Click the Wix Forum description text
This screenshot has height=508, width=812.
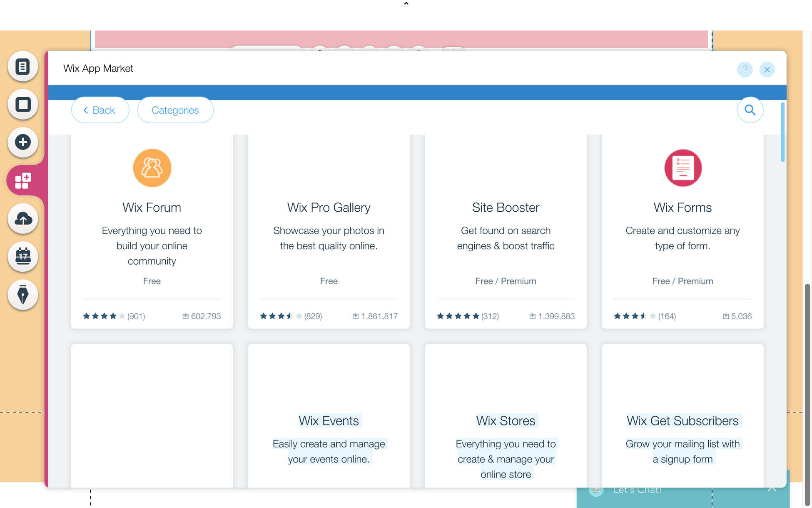tap(152, 246)
